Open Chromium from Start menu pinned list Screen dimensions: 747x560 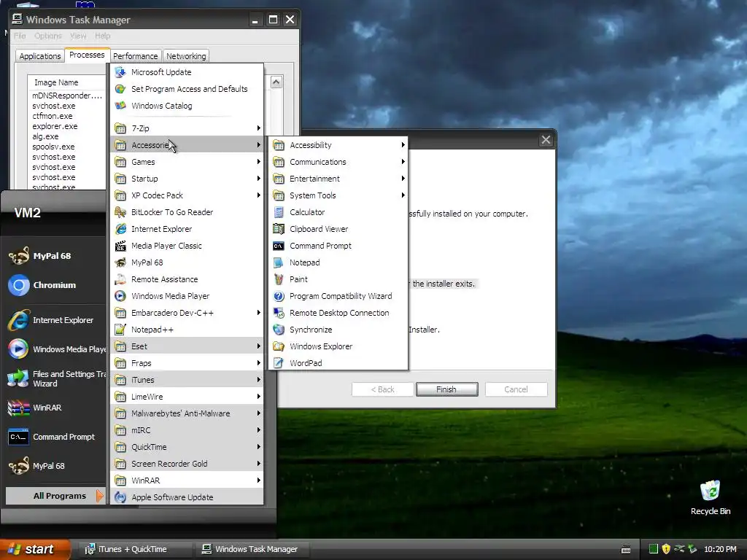(x=54, y=285)
